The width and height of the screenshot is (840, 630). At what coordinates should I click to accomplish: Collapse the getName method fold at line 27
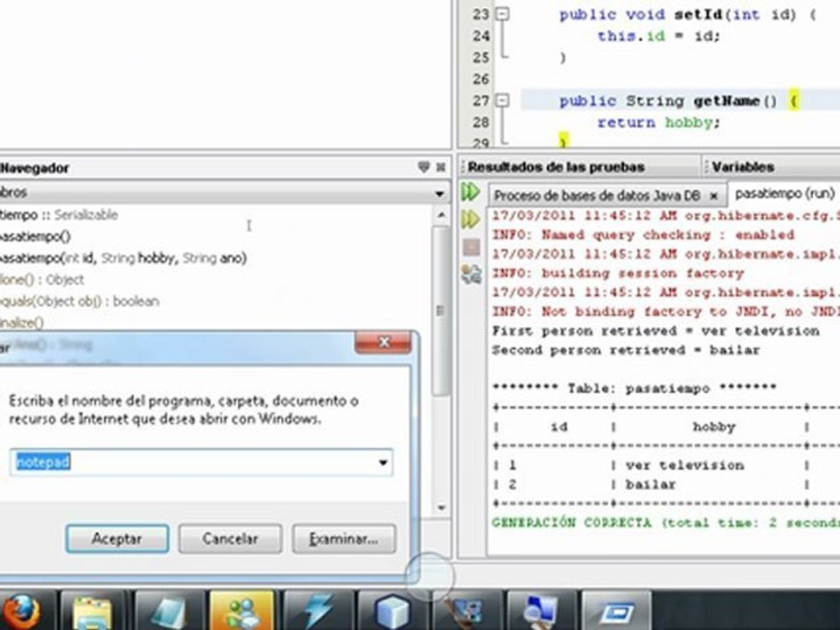502,100
